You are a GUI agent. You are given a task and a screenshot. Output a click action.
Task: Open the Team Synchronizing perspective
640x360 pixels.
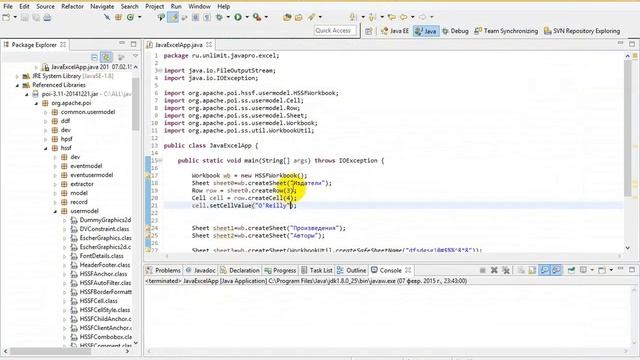[506, 31]
